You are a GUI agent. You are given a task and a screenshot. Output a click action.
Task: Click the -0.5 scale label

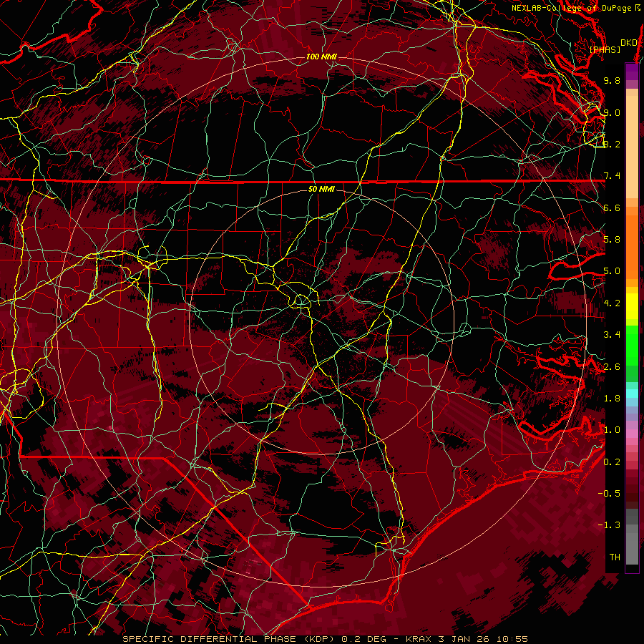point(609,494)
